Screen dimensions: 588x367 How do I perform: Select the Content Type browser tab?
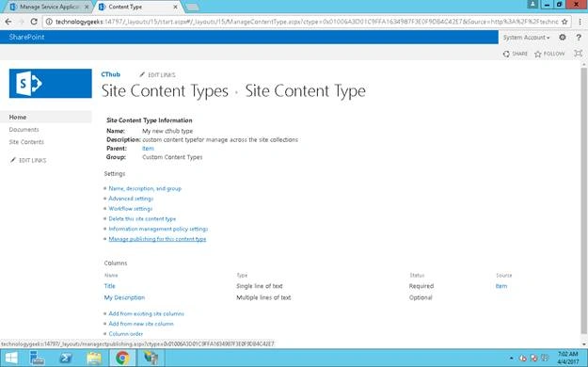[x=137, y=7]
